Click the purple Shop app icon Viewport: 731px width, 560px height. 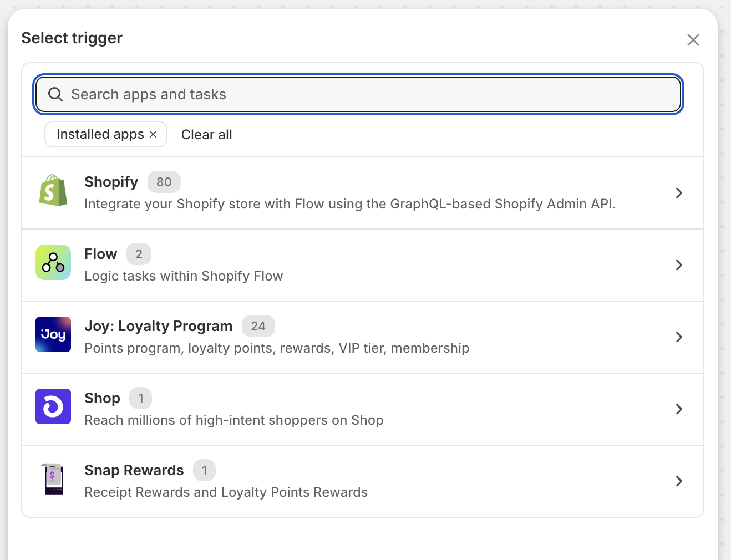pos(53,406)
